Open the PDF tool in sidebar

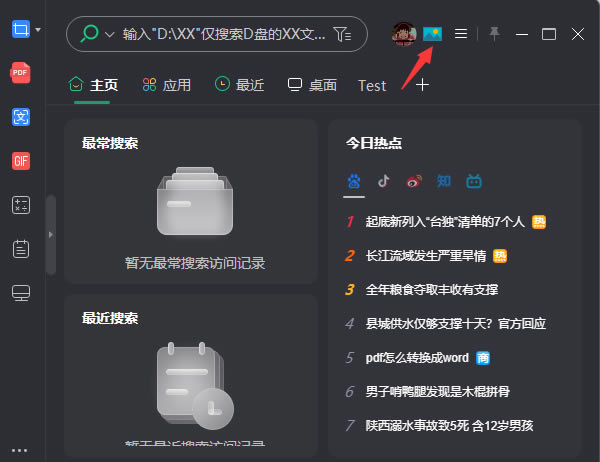[20, 73]
